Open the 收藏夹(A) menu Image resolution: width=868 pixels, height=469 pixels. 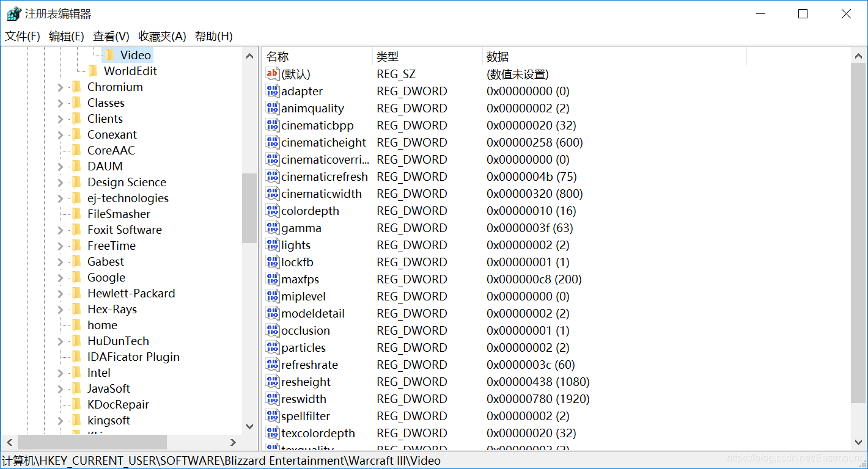click(162, 36)
